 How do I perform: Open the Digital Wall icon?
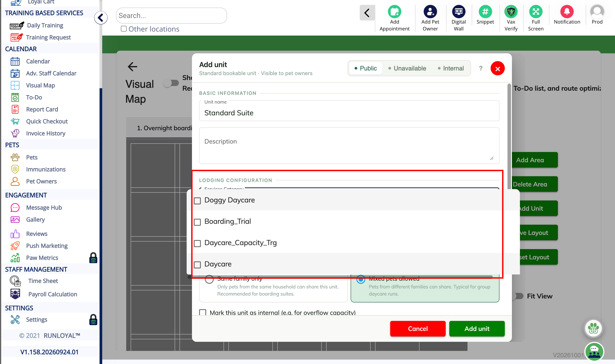point(459,11)
